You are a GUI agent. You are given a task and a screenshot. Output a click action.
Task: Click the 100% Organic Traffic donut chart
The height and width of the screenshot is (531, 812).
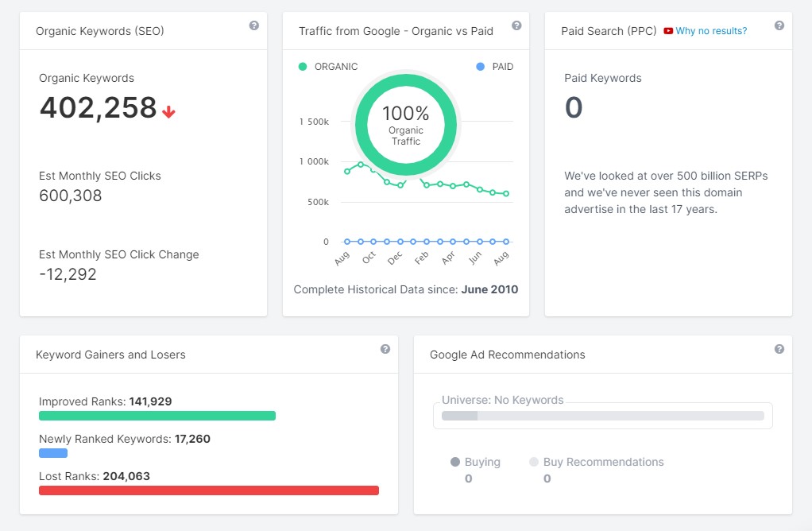click(405, 125)
